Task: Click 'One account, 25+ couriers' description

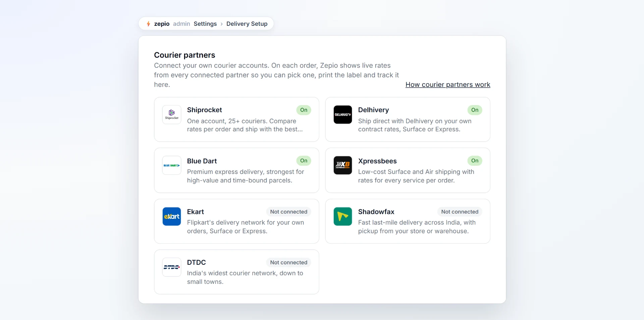Action: click(x=245, y=125)
